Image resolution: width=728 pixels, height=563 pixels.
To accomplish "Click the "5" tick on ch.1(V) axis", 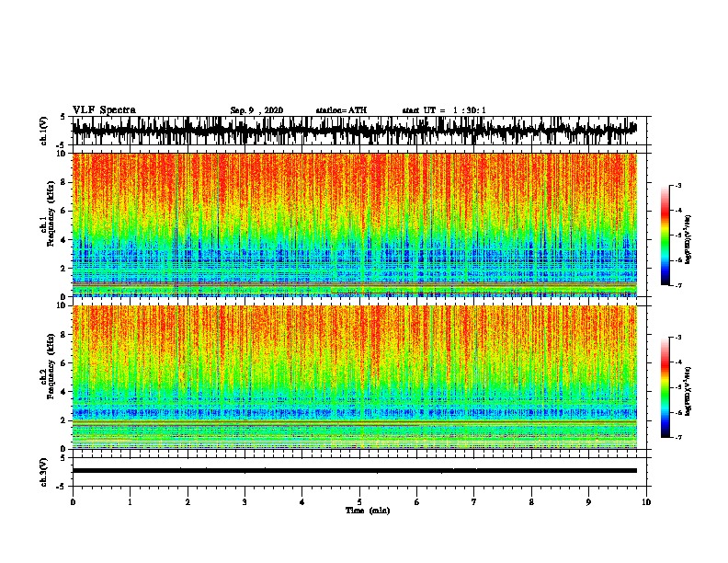I will (x=63, y=117).
